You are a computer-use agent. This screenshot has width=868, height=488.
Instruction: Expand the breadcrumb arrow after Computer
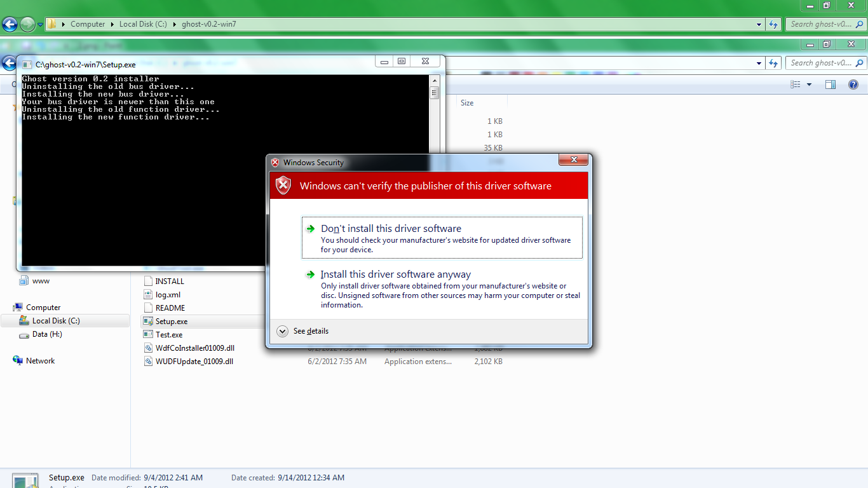click(112, 24)
